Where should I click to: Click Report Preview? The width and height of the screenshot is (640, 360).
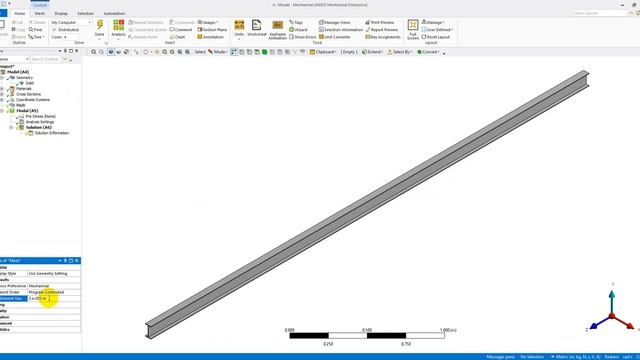tap(382, 30)
